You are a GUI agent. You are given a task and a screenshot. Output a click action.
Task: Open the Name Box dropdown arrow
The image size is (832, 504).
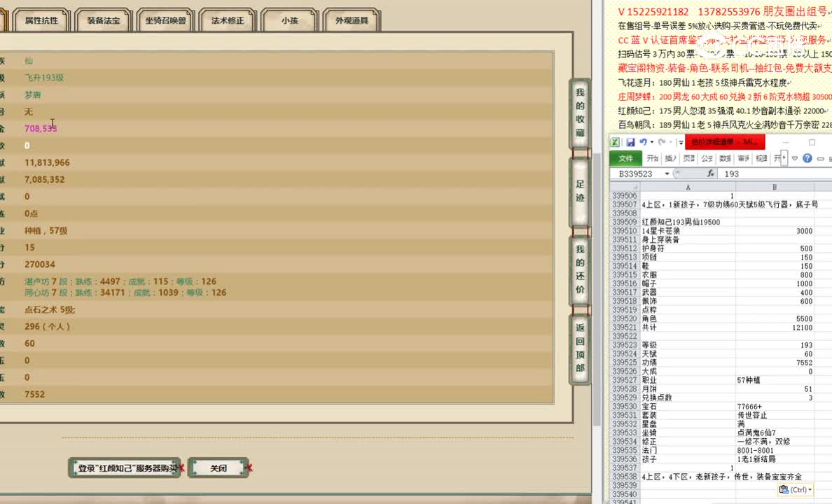(x=667, y=174)
